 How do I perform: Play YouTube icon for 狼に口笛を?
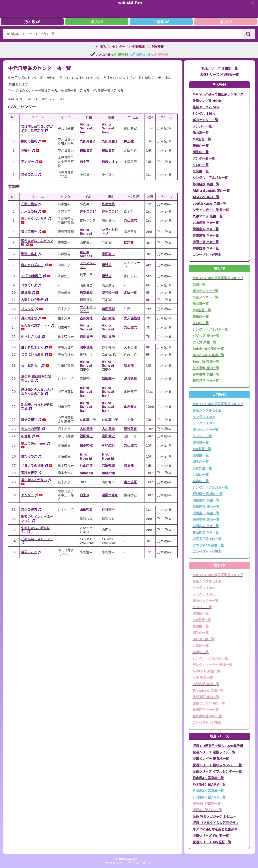pyautogui.click(x=44, y=232)
